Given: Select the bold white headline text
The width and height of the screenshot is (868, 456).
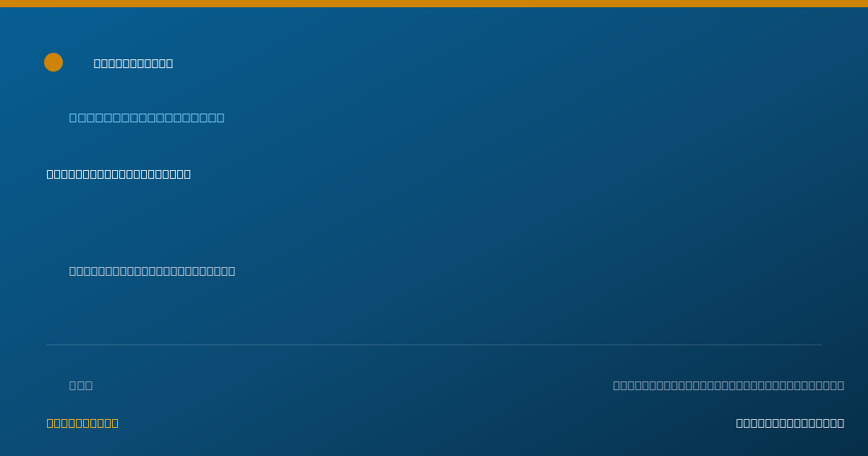Looking at the screenshot, I should 119,174.
